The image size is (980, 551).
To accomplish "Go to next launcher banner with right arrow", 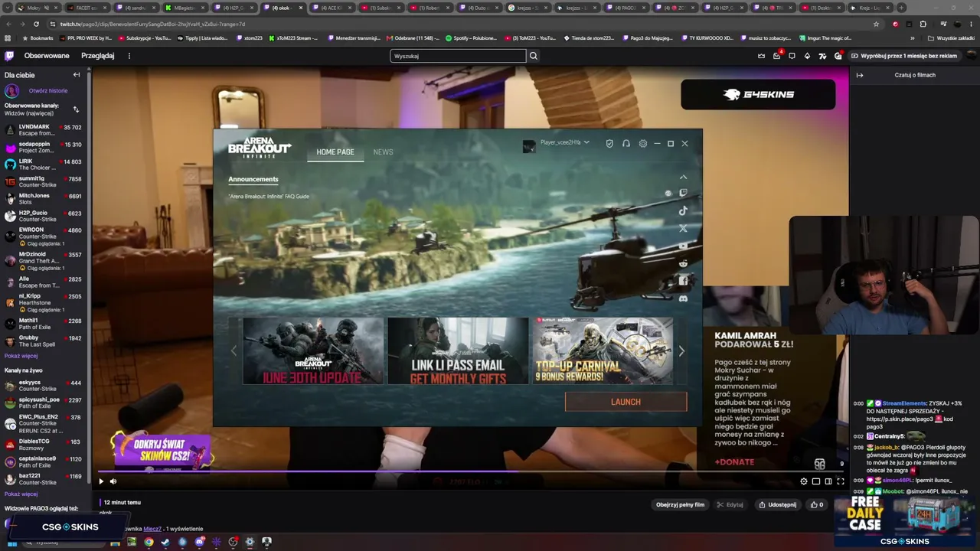I will [681, 351].
